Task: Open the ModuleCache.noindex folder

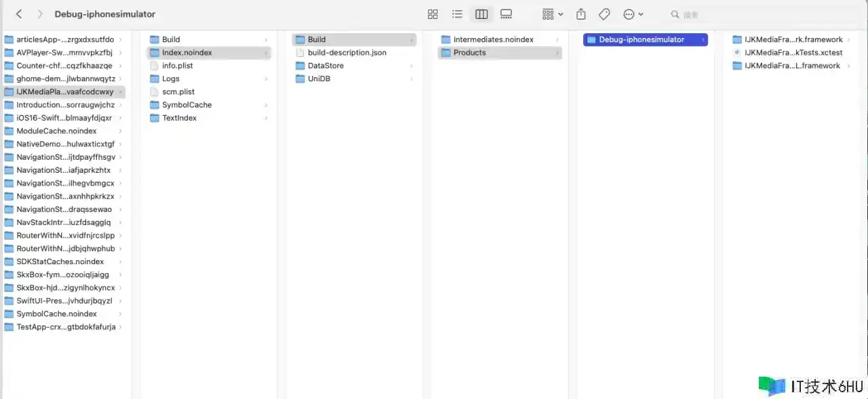Action: point(56,131)
